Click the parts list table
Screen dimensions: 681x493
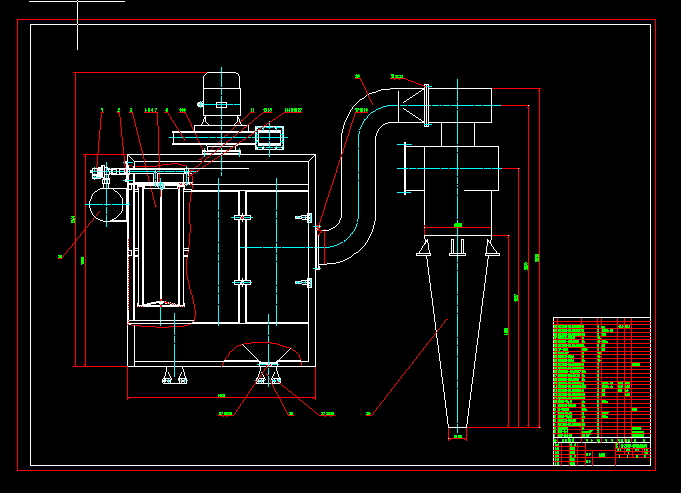[602, 377]
